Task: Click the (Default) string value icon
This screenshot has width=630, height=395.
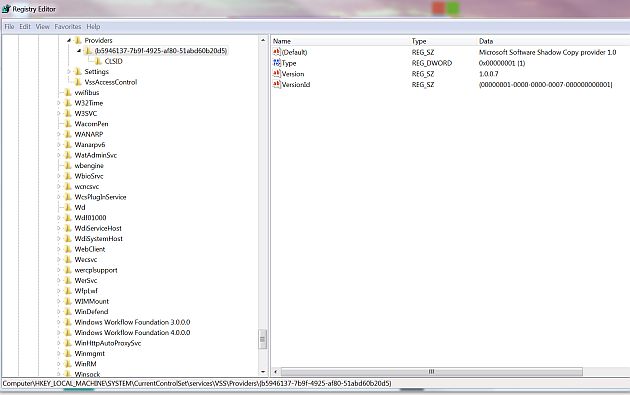Action: pyautogui.click(x=276, y=52)
